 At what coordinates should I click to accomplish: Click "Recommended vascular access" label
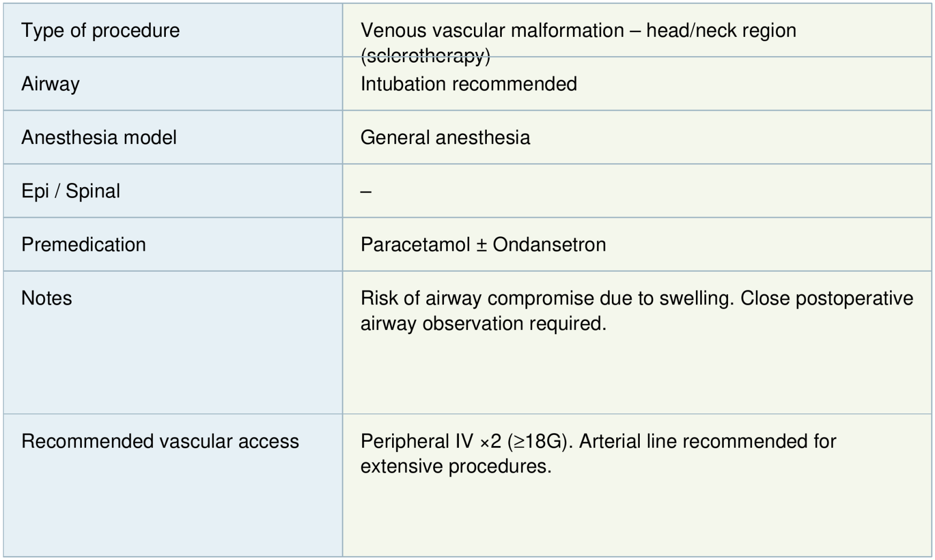tap(160, 441)
